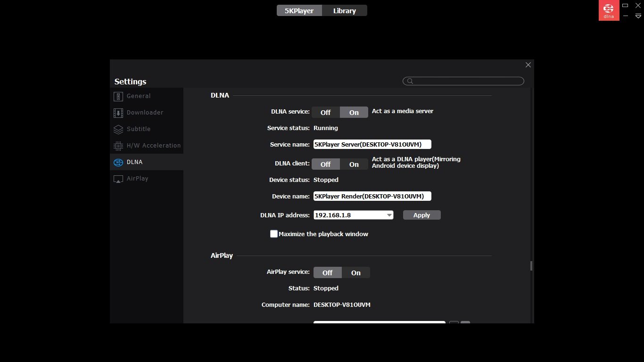Turn DLNA service On

(354, 112)
